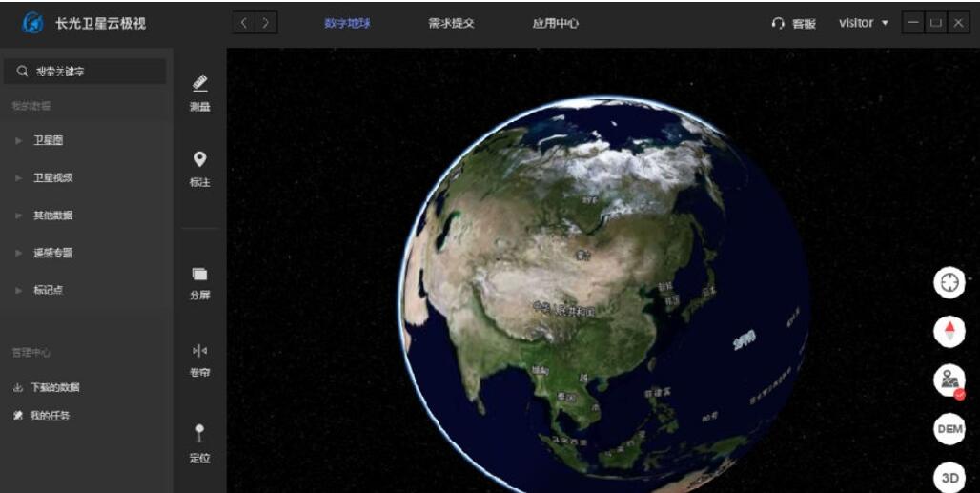Click the red compass north button

949,331
